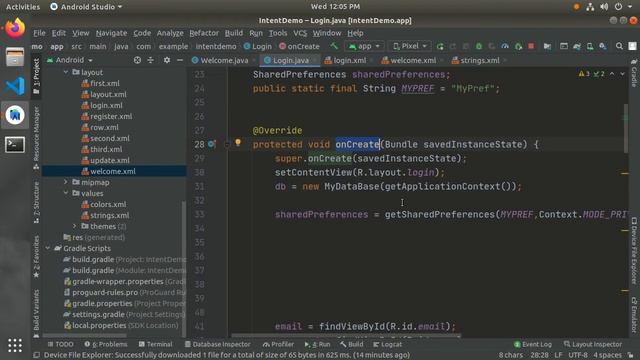
Task: Launch Firefox from the Ubuntu dock
Action: pos(15,28)
